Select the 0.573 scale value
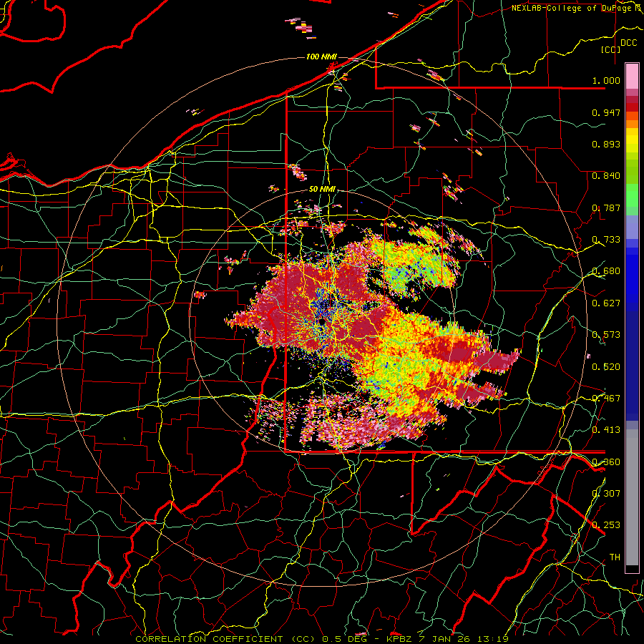This screenshot has height=644, width=644. tap(606, 335)
